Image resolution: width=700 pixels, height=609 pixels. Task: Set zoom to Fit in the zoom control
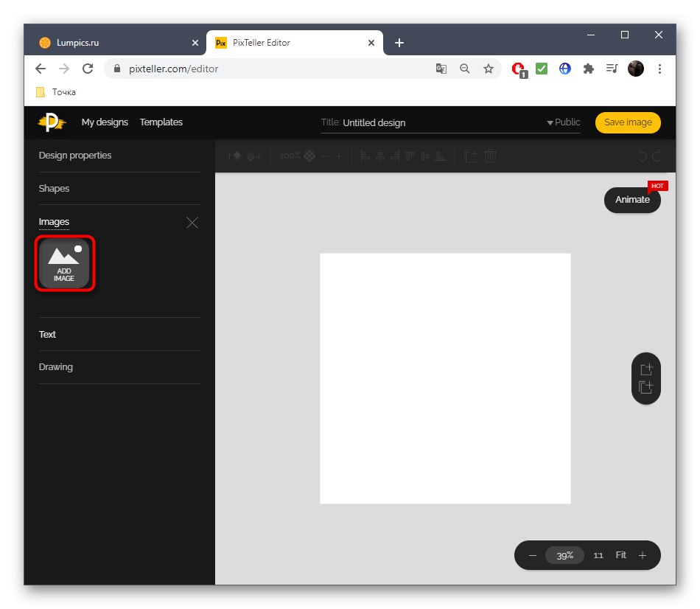point(620,555)
